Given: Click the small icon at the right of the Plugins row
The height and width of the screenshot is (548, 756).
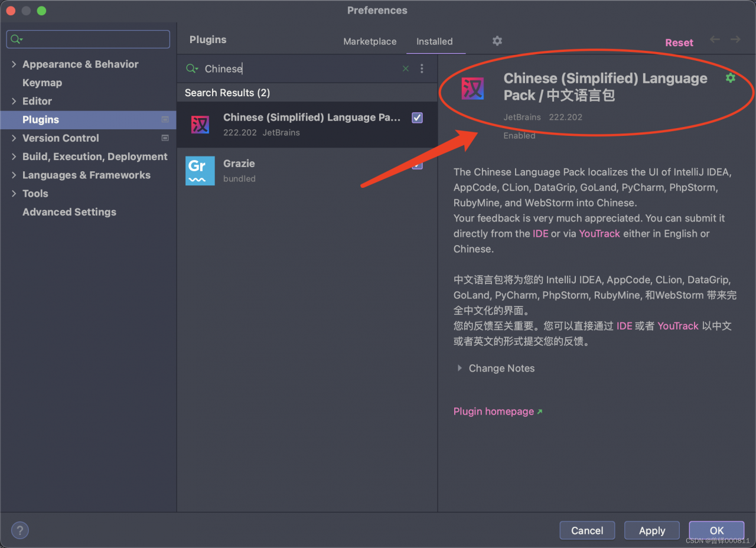Looking at the screenshot, I should tap(165, 119).
